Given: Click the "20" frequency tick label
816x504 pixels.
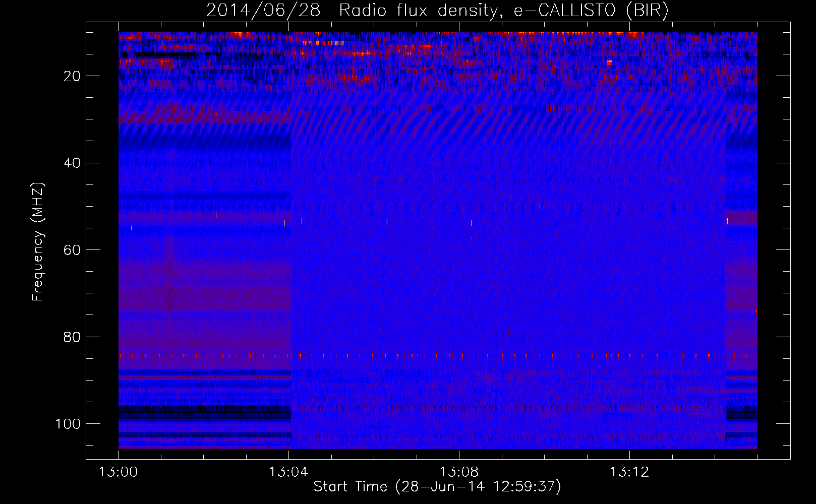Looking at the screenshot, I should [72, 76].
